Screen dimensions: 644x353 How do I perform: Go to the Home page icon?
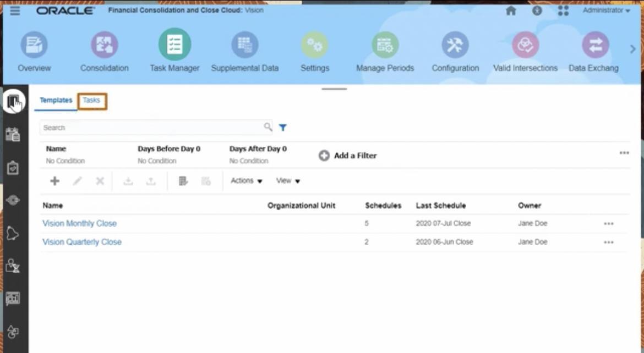pos(511,10)
